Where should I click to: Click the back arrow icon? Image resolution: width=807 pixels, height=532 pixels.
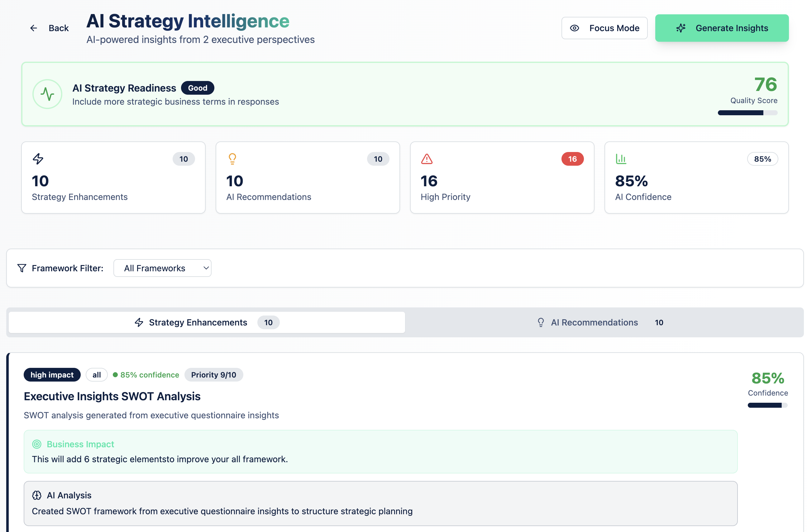pos(33,28)
